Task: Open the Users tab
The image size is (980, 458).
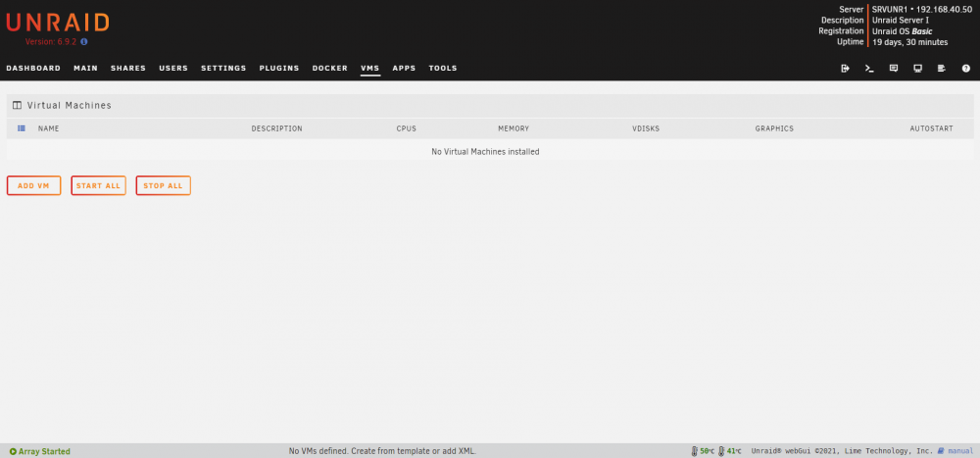Action: pyautogui.click(x=173, y=69)
